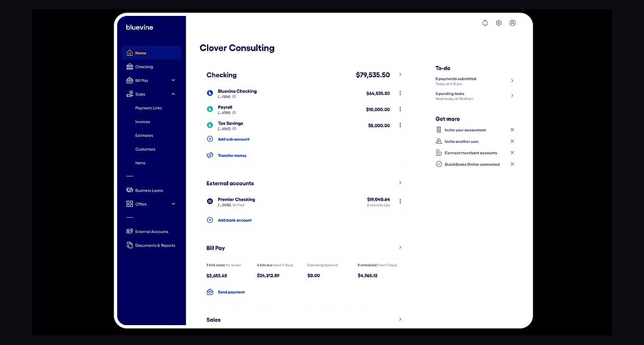Open Invoices under Sales
Screen dimensions: 644x345
tap(143, 122)
